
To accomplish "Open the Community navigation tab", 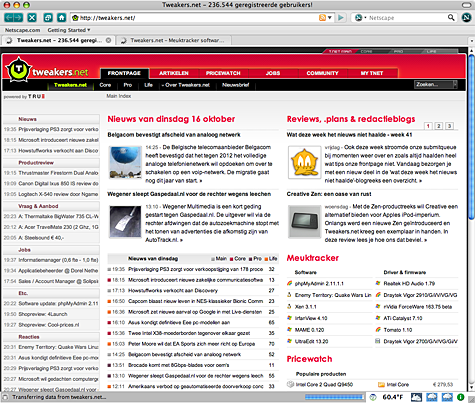I will (322, 73).
